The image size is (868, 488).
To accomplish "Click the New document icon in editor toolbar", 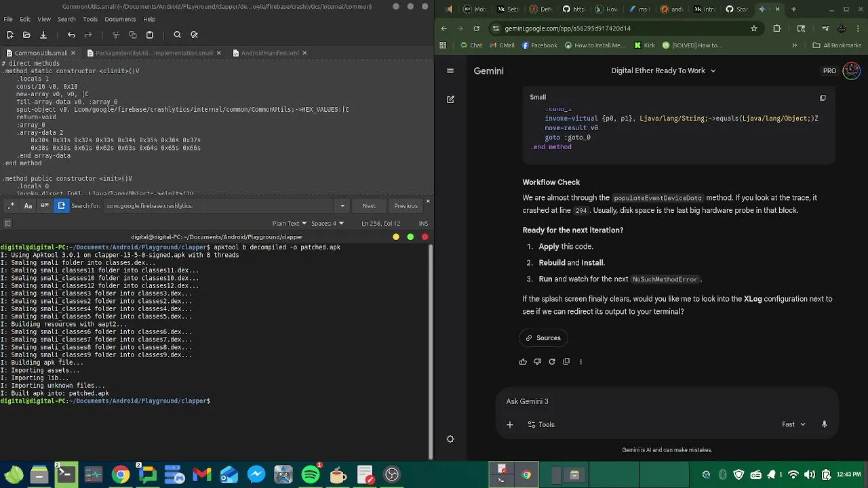I will tap(9, 35).
